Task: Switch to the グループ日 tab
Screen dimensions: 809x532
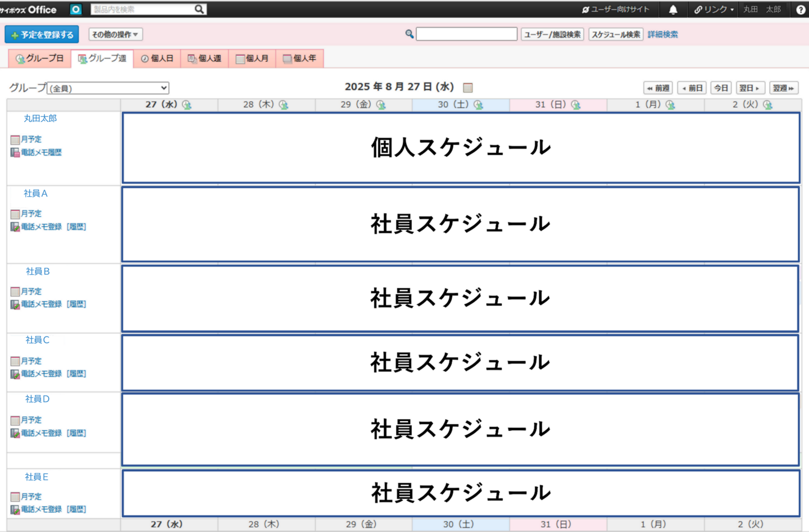Action: click(40, 58)
